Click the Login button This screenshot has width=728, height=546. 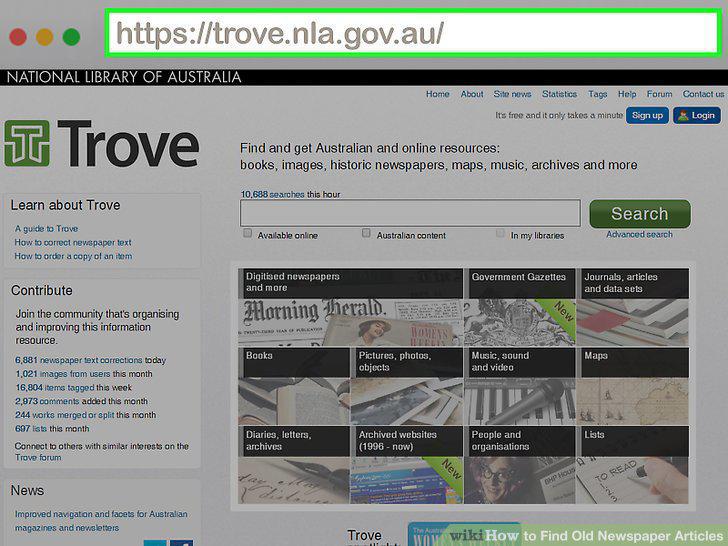(697, 115)
